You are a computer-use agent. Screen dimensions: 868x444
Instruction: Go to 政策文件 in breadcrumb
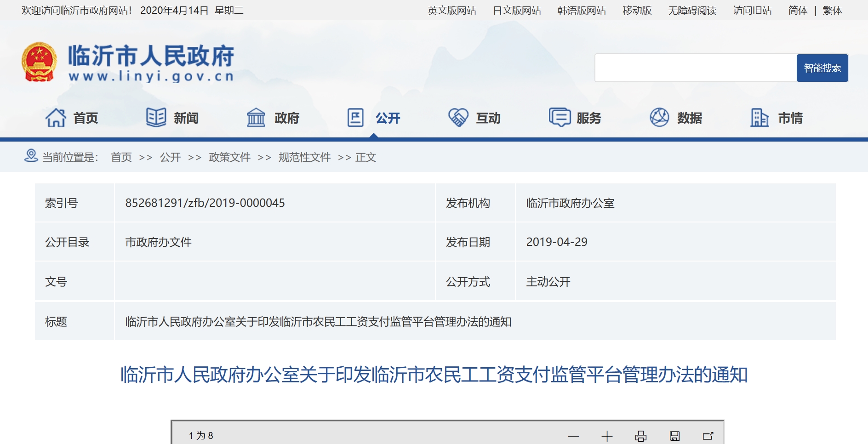(230, 157)
